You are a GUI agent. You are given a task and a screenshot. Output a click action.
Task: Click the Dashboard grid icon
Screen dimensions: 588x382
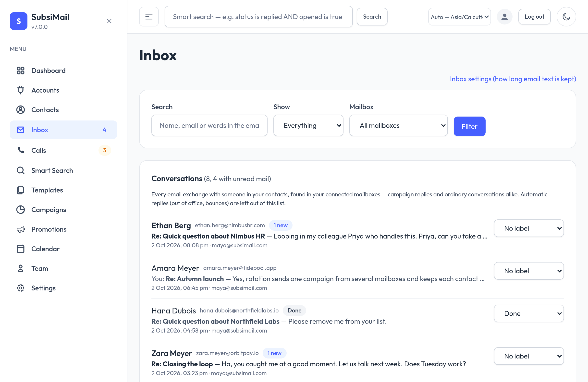click(21, 71)
